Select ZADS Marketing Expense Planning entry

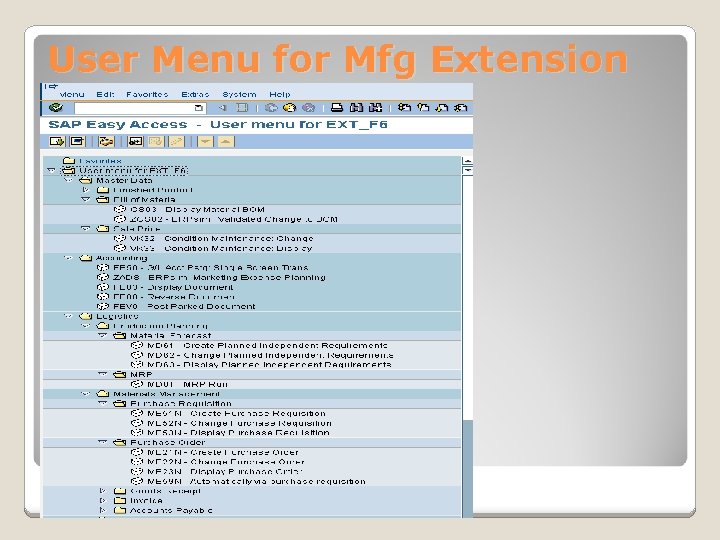pos(219,277)
